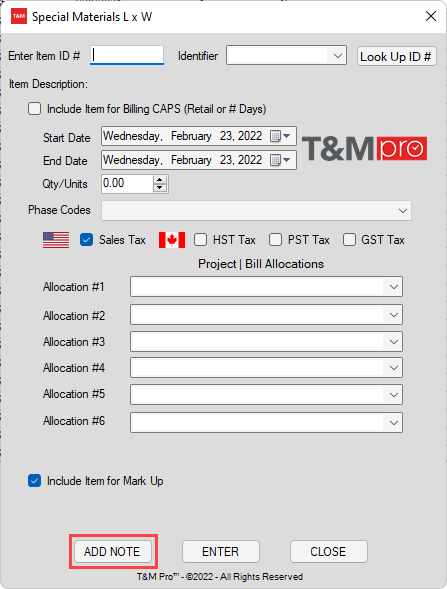Open the Identifier dropdown
This screenshot has width=447, height=589.
tap(286, 56)
